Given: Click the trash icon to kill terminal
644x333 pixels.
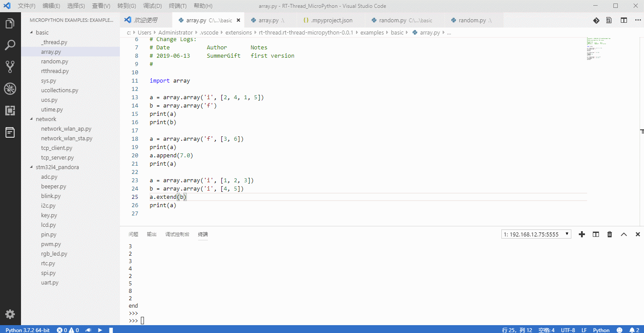Looking at the screenshot, I should [609, 234].
